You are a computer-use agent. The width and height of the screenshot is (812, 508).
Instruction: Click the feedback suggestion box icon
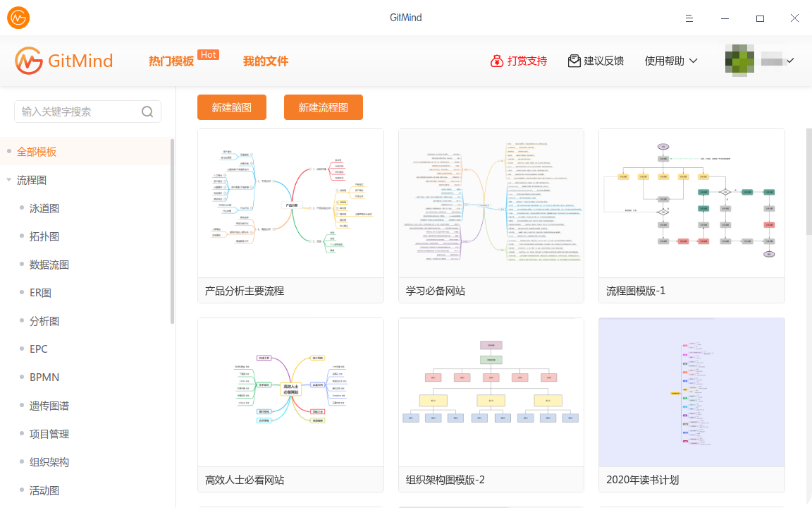coord(574,61)
